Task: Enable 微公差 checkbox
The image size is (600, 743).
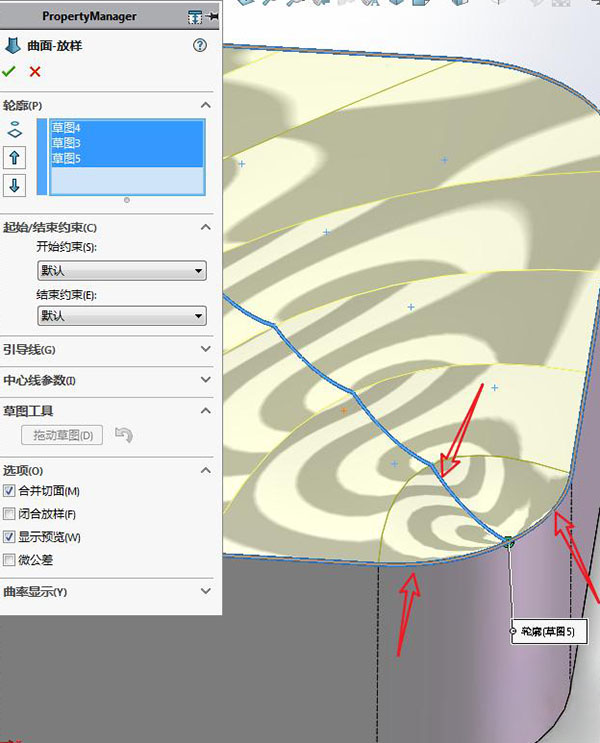Action: point(9,560)
